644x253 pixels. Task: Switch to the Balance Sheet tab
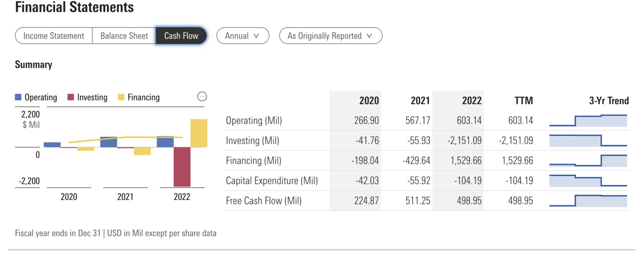click(x=124, y=36)
